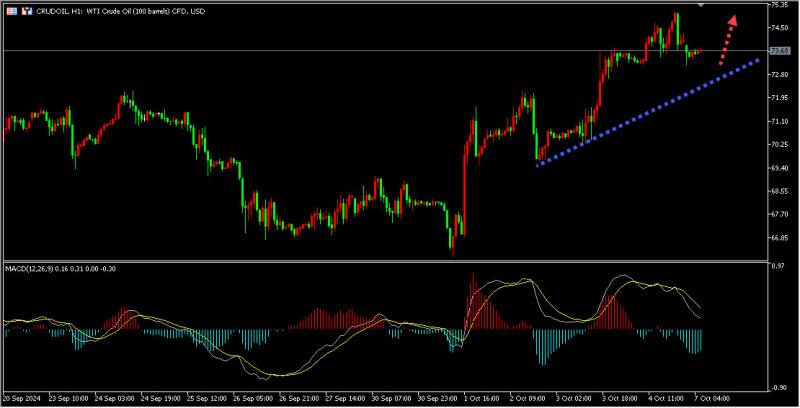This screenshot has width=800, height=408.
Task: Click the 7 Oct 04:00 time label
Action: 712,398
